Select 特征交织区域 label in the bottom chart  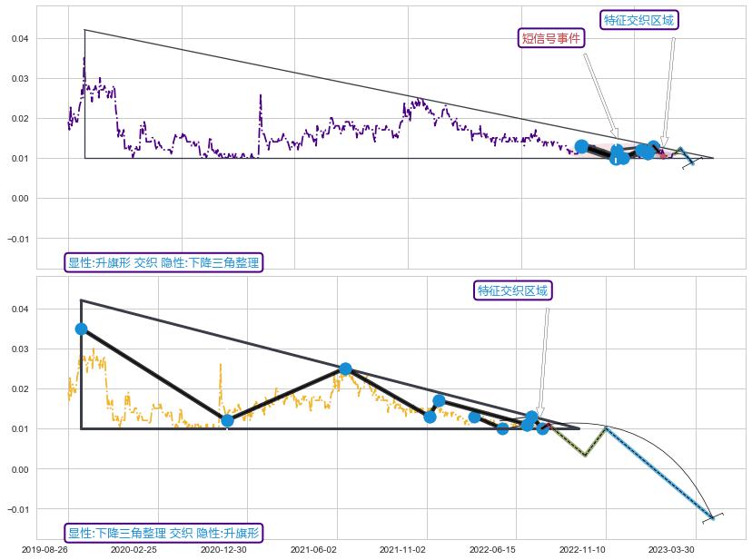point(513,290)
